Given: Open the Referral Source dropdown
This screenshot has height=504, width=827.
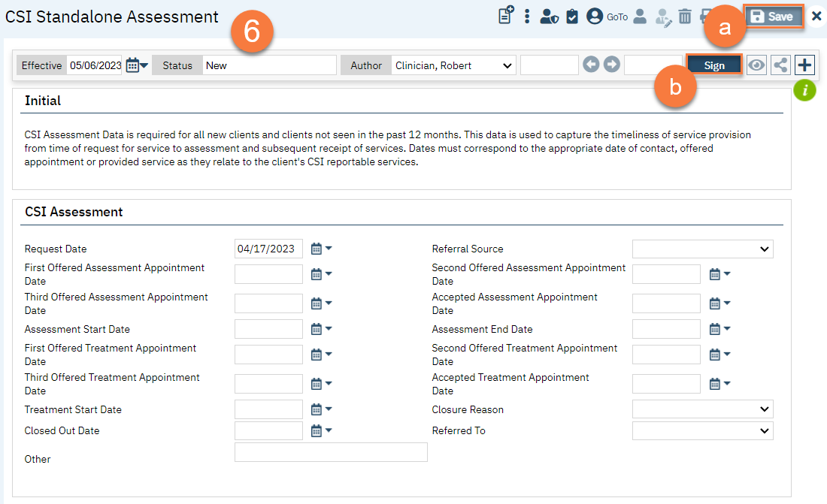Looking at the screenshot, I should pyautogui.click(x=702, y=249).
